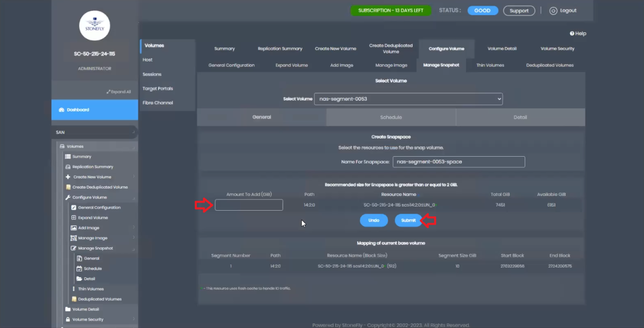Click the Add Image picture icon

73,227
